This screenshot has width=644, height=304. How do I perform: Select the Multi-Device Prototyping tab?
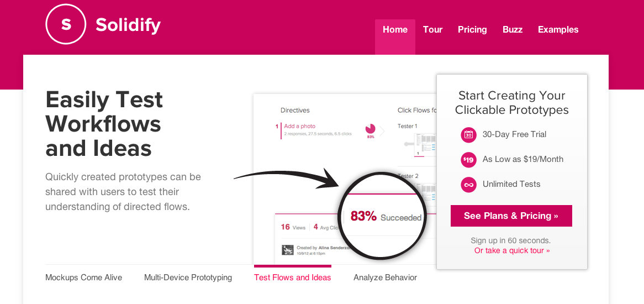coord(188,277)
